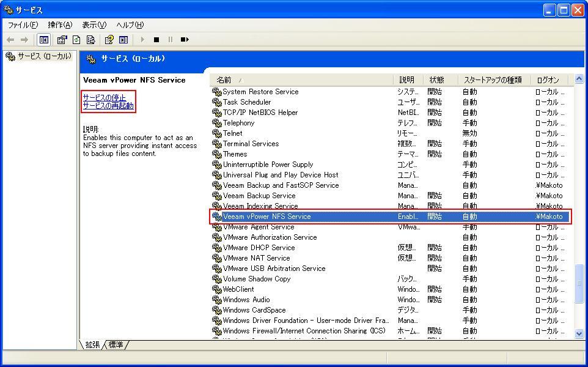Select the Veeam vPower NFS Service row
This screenshot has height=367, width=588.
[x=390, y=217]
